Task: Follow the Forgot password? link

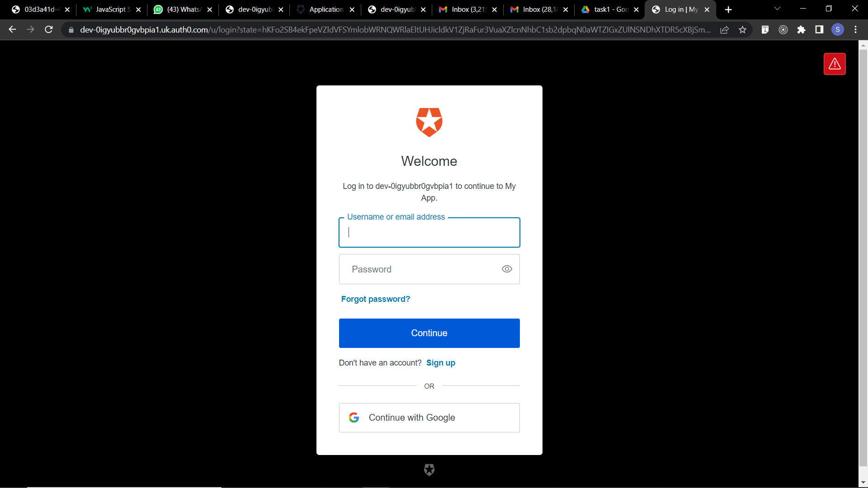Action: (375, 299)
